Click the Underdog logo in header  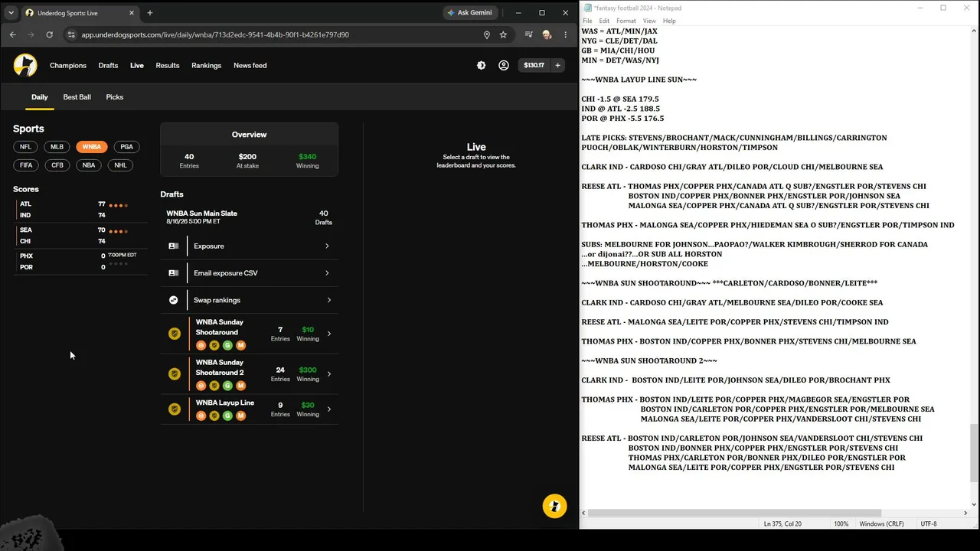25,65
